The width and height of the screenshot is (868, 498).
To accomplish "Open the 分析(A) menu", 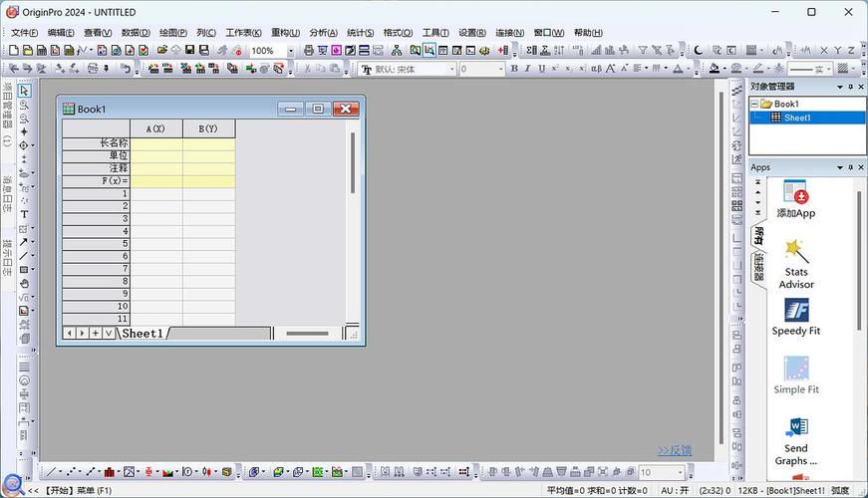I will pyautogui.click(x=323, y=33).
